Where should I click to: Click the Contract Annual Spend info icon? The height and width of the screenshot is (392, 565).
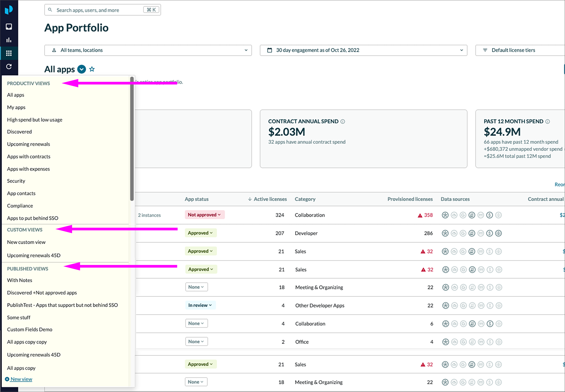pyautogui.click(x=343, y=121)
